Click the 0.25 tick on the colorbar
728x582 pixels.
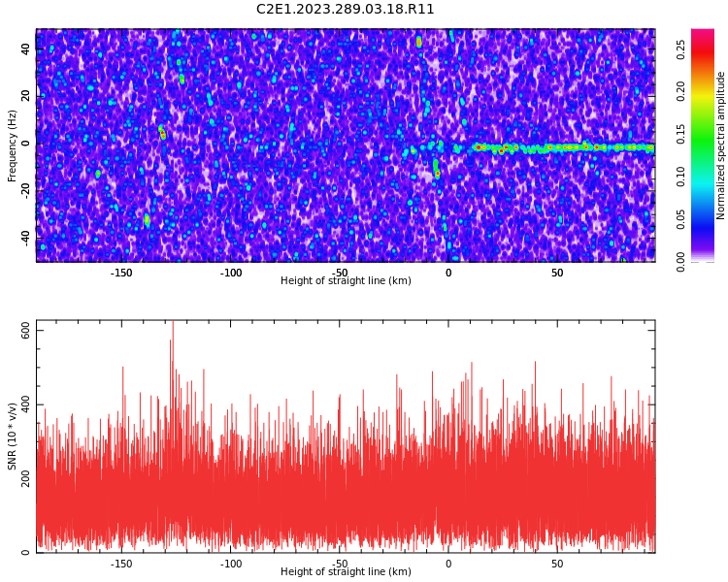coord(680,49)
